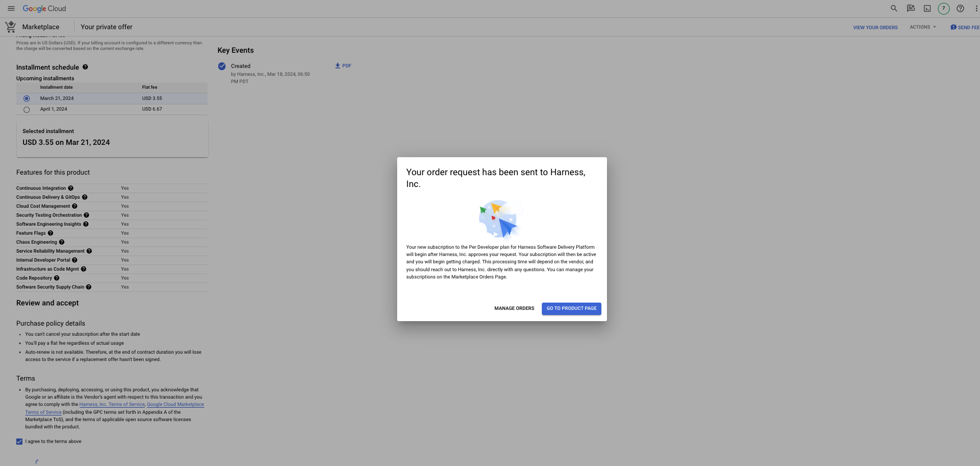Open info tooltip for Feature Flags
Screen dimensions: 980x466
[50, 233]
